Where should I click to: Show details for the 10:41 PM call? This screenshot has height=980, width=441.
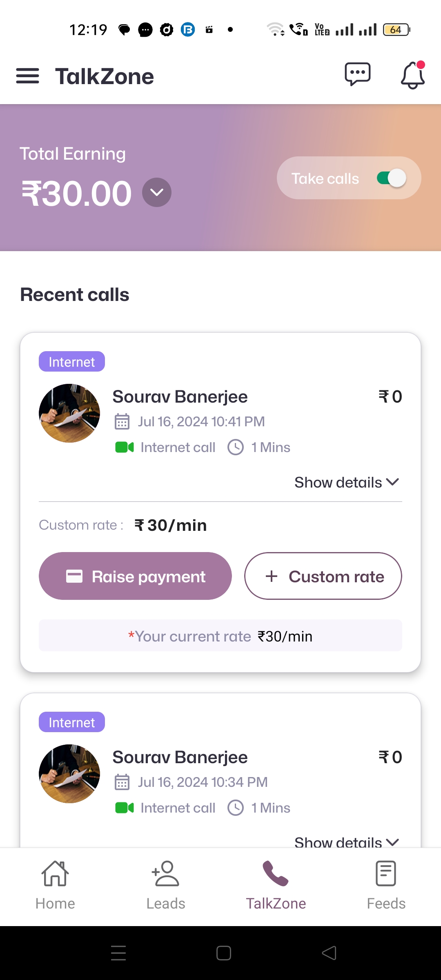pos(346,482)
